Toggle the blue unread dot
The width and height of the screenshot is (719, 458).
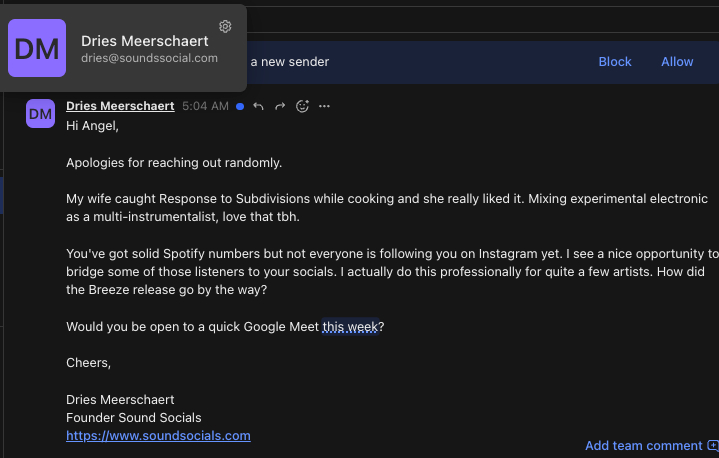pyautogui.click(x=240, y=106)
